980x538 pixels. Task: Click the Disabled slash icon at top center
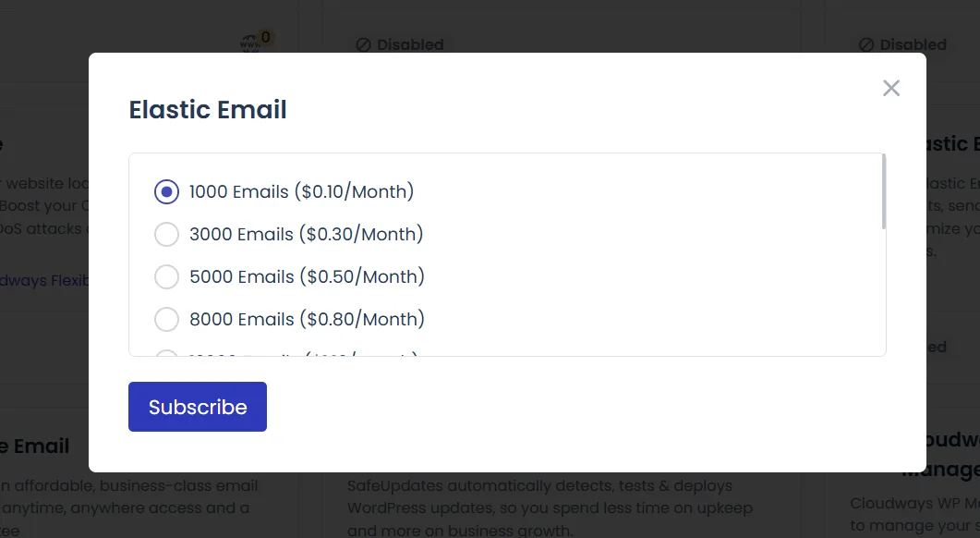click(x=362, y=44)
